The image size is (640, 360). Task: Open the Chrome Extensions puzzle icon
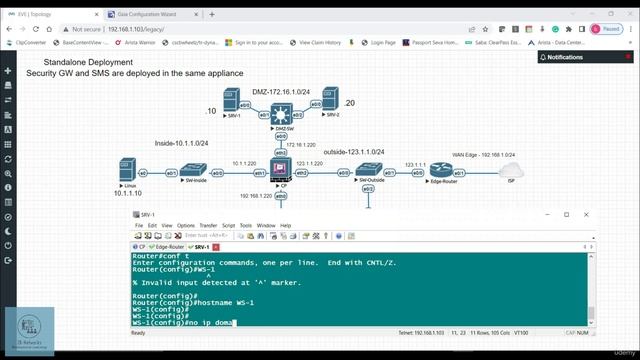click(569, 29)
